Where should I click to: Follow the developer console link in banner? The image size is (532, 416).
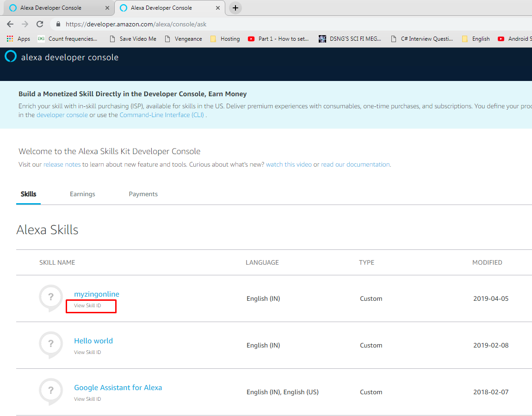(x=62, y=115)
